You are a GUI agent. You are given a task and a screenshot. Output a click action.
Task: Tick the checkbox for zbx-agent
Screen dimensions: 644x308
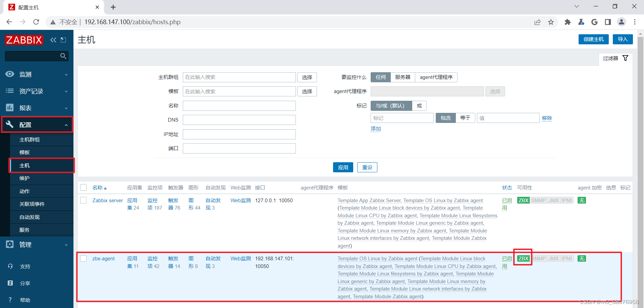click(x=84, y=258)
